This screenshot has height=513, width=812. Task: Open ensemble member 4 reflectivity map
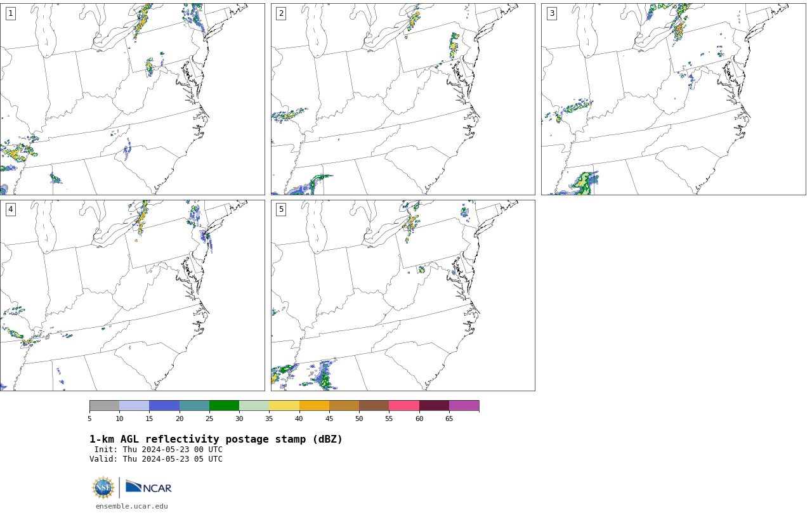coord(133,295)
